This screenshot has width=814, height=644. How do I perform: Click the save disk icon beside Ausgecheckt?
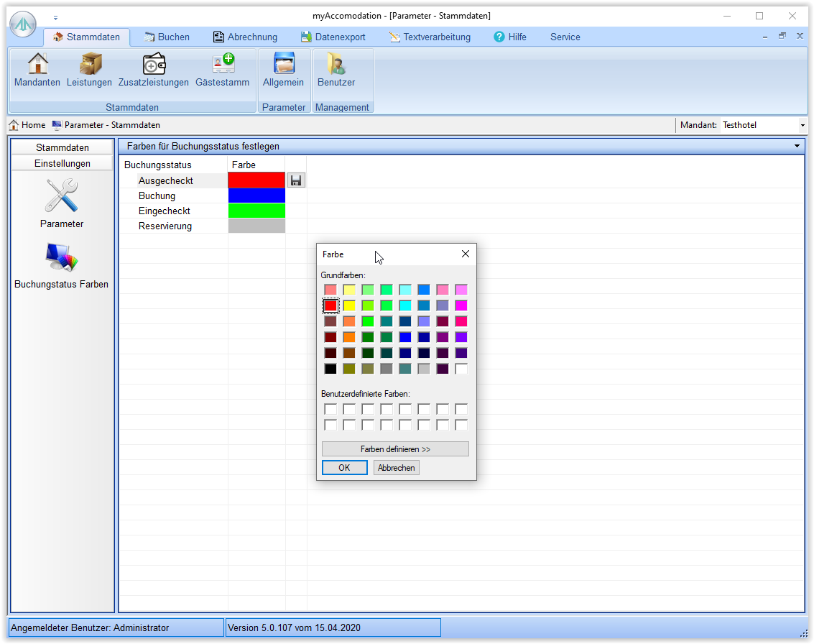tap(296, 180)
